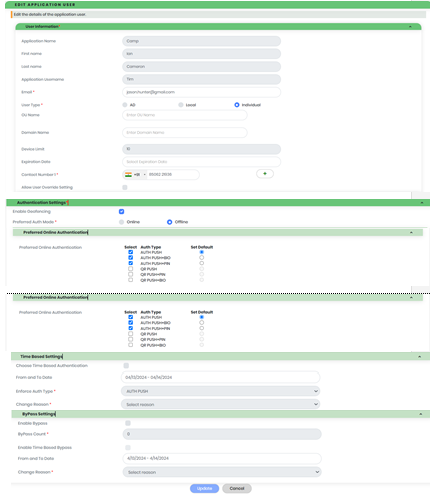Click the Email input field

click(x=201, y=92)
